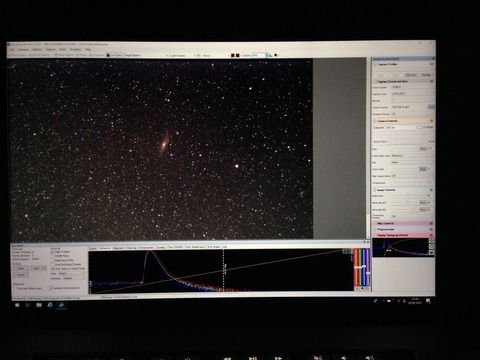
Task: Toggle the FWHM Filter checkbox
Action: tap(52, 256)
